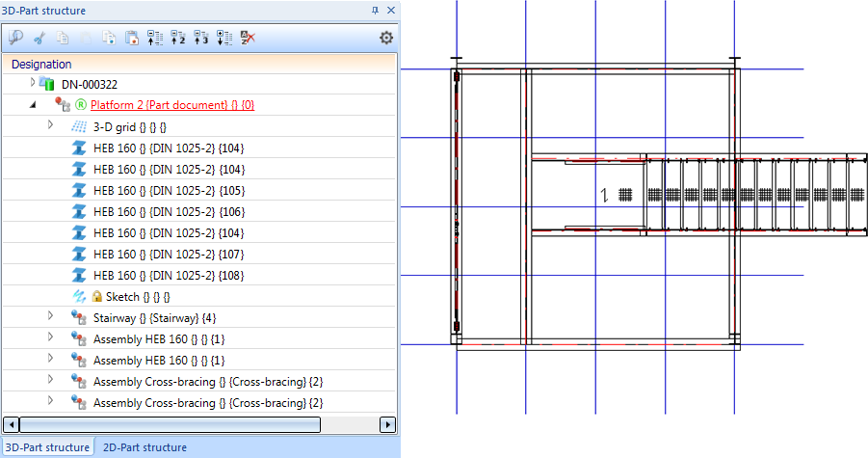868x458 pixels.
Task: Collapse the Platform 2 tree node
Action: coord(33,105)
